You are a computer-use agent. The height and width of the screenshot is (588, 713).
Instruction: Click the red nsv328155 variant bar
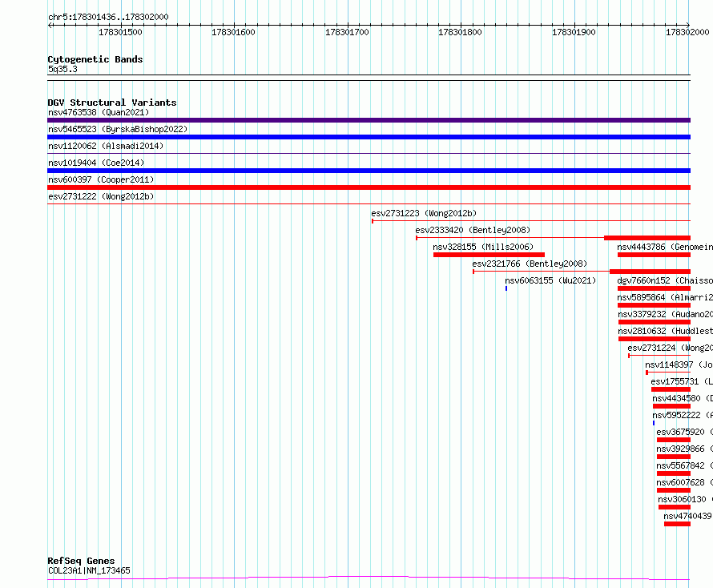pos(489,255)
